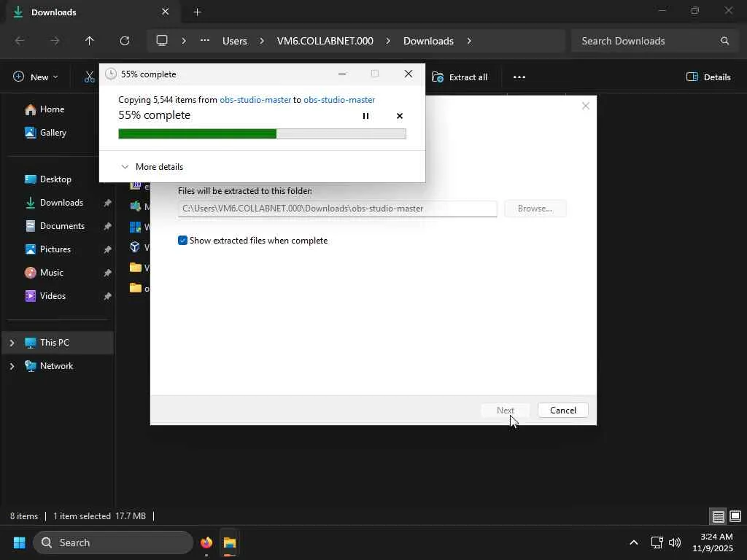Viewport: 747px width, 560px height.
Task: Open the Windows Start menu
Action: (x=20, y=542)
